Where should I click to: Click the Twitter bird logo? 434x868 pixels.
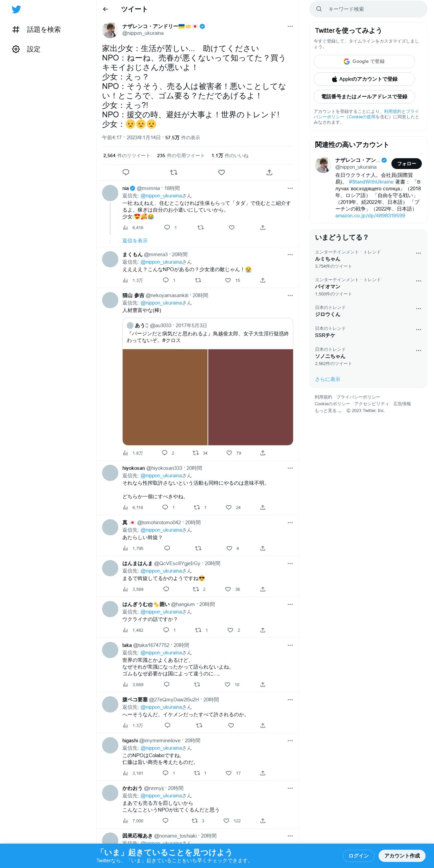(x=16, y=9)
